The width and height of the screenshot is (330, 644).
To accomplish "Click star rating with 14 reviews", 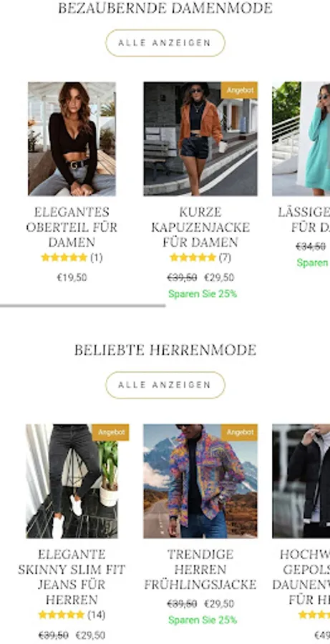I will [x=62, y=615].
